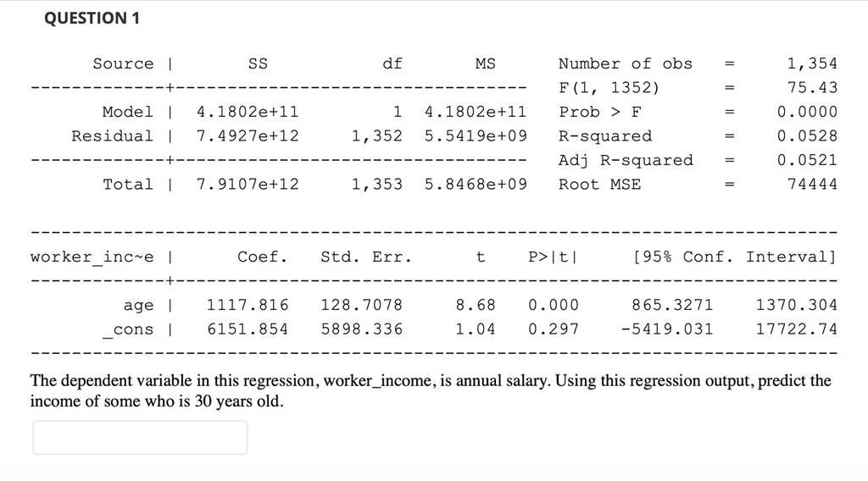Click the _cons coefficient value 6151.854
This screenshot has height=481, width=868.
coord(248,329)
